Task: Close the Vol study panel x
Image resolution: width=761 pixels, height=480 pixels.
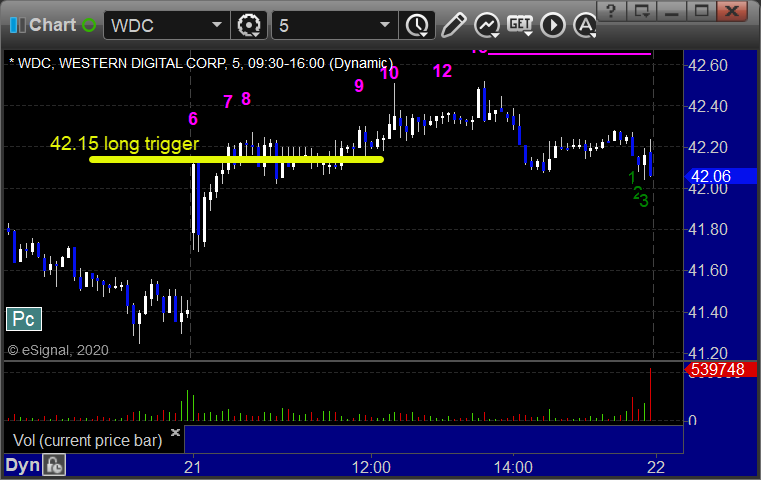Action: click(x=175, y=432)
